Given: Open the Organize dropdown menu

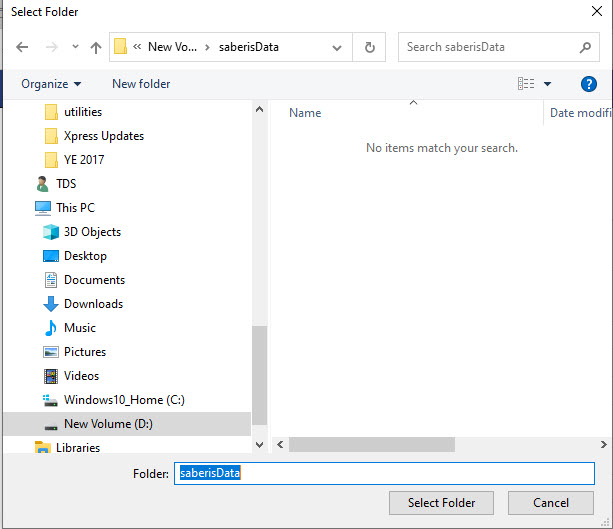Looking at the screenshot, I should click(51, 84).
